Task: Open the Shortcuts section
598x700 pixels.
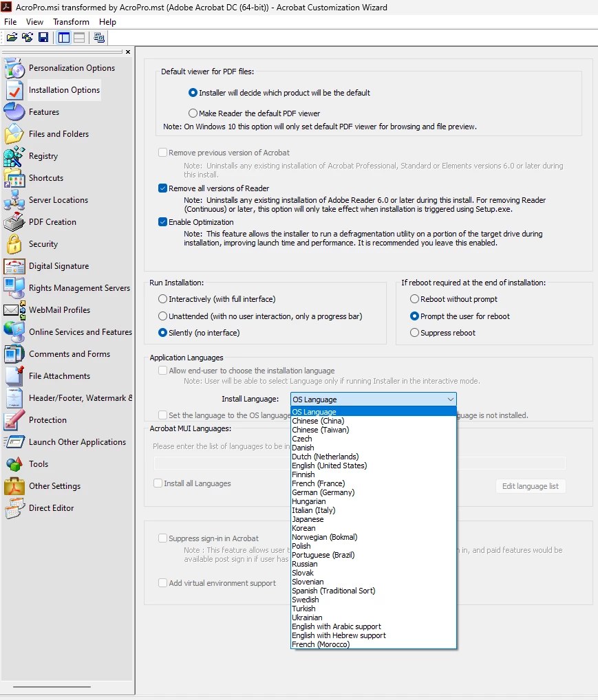Action: 46,177
